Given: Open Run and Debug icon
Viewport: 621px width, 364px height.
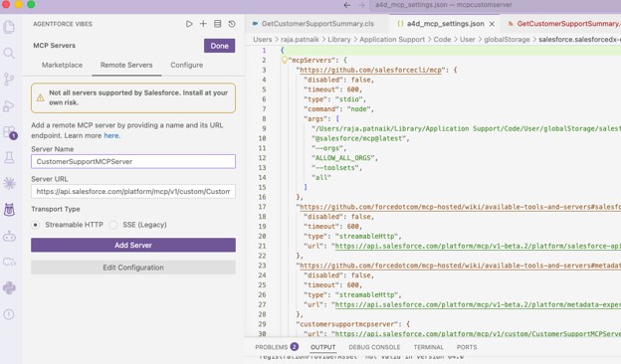Looking at the screenshot, I should coord(9,105).
